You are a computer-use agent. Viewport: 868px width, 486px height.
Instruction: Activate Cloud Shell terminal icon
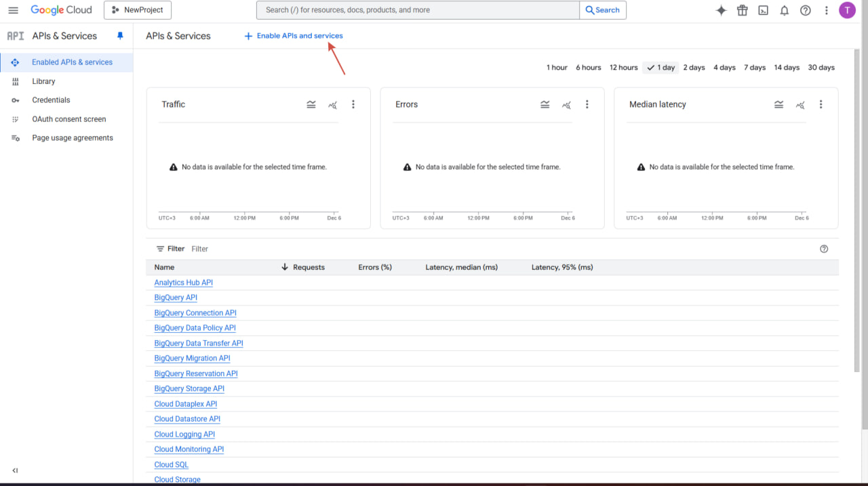pos(763,10)
